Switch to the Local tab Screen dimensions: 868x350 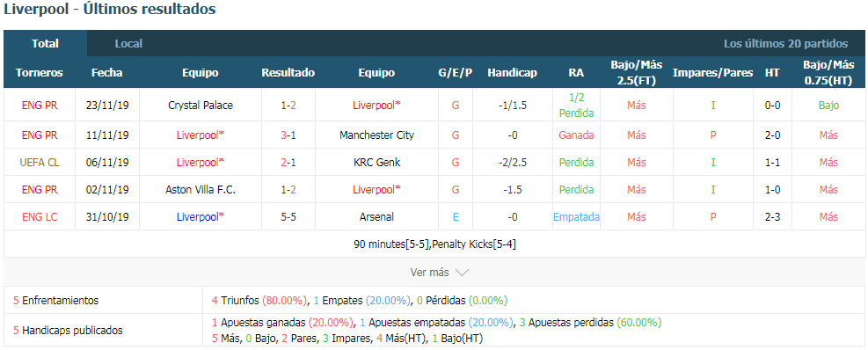pos(128,44)
